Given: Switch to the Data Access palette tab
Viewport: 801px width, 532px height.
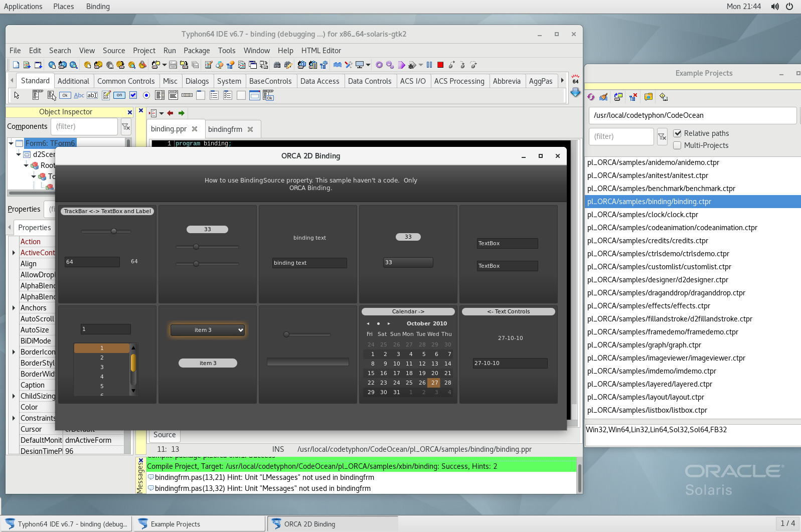Looking at the screenshot, I should [319, 81].
